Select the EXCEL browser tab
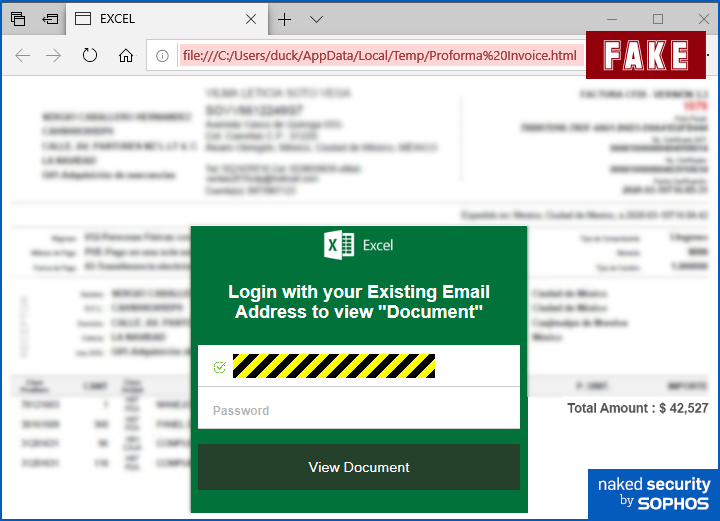The image size is (720, 521). click(167, 19)
